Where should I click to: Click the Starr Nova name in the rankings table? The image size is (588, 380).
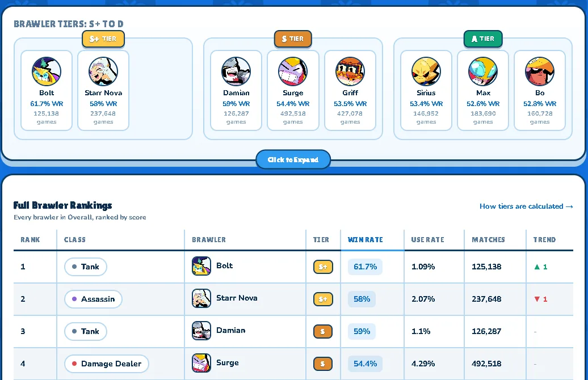(x=237, y=298)
